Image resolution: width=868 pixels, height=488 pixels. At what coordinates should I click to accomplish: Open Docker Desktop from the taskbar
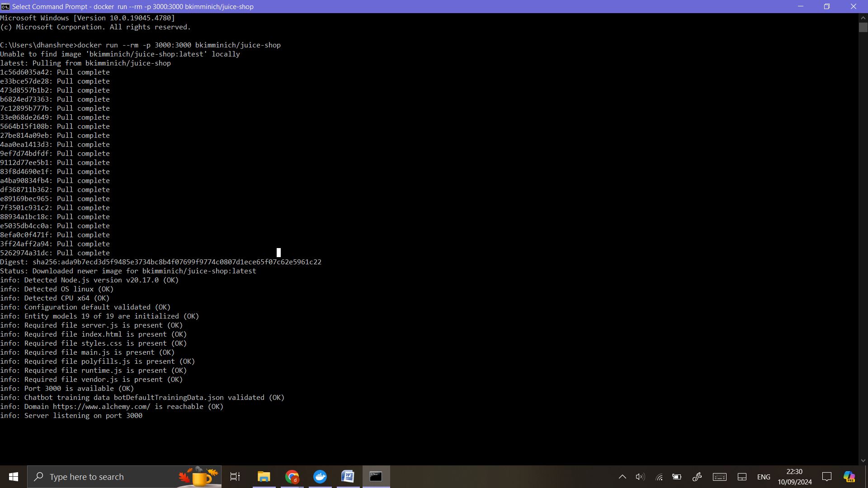[320, 477]
